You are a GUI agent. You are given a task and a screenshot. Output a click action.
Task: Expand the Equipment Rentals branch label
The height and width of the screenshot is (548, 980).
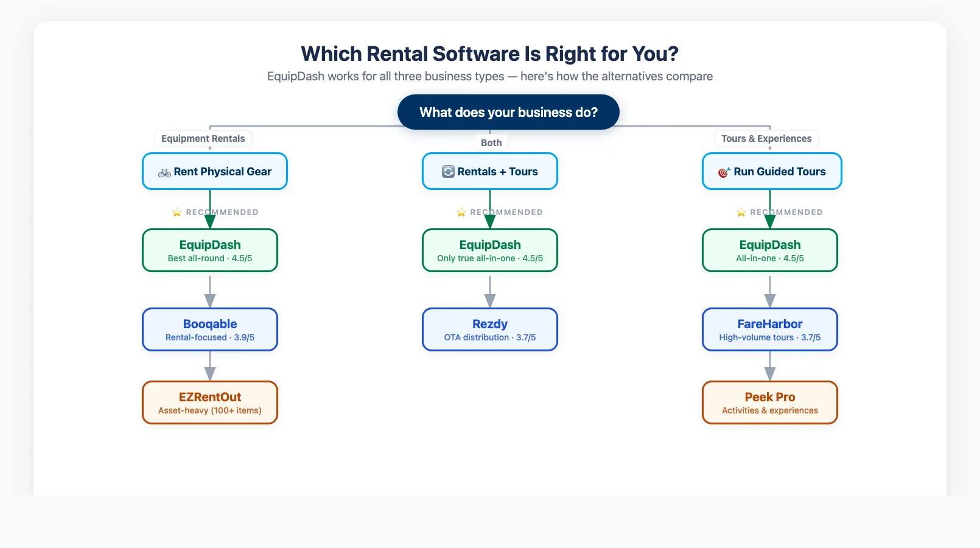click(x=203, y=138)
